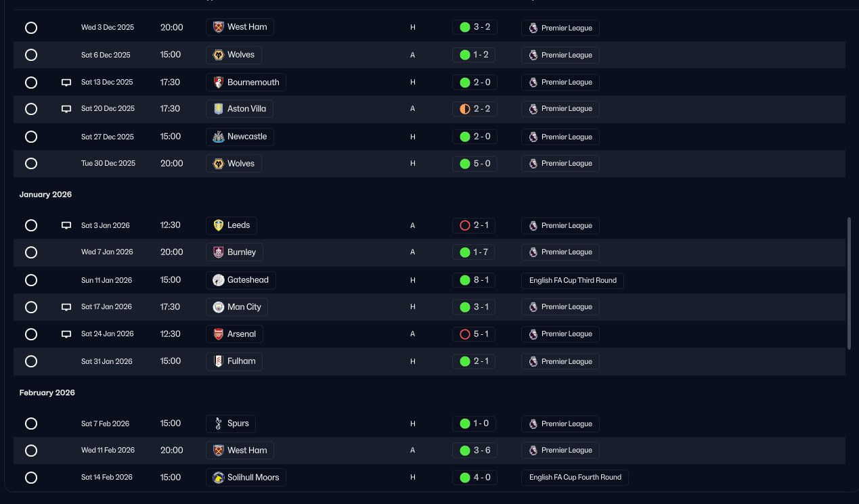Open the Fulham team button
This screenshot has height=504, width=859.
(234, 361)
